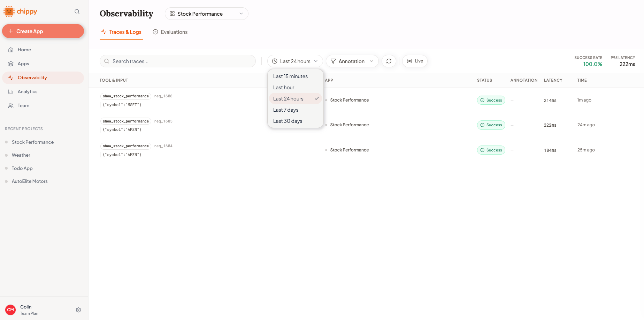Viewport: 644px width, 320px height.
Task: Click the 25m ago timestamp
Action: coord(586,150)
